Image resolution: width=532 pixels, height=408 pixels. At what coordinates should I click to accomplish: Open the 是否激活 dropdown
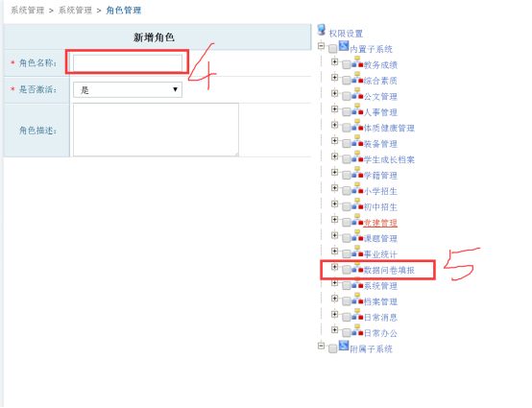coord(128,89)
